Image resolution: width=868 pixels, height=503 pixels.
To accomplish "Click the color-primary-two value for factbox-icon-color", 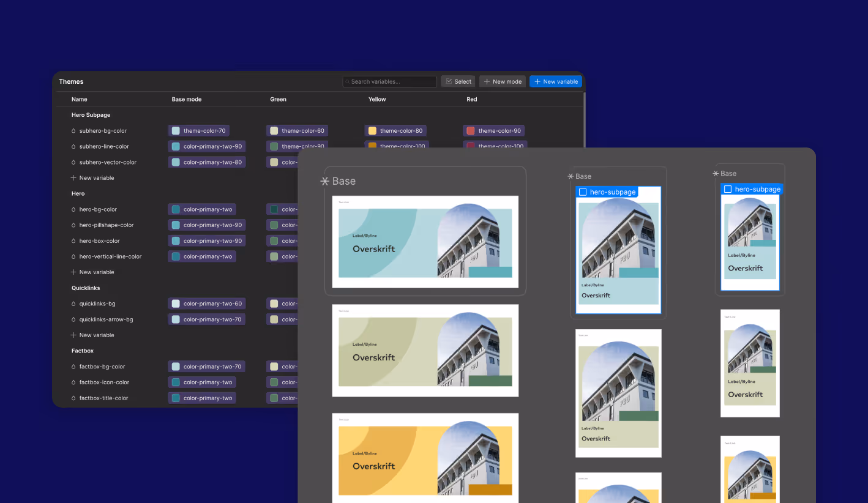I will [202, 382].
